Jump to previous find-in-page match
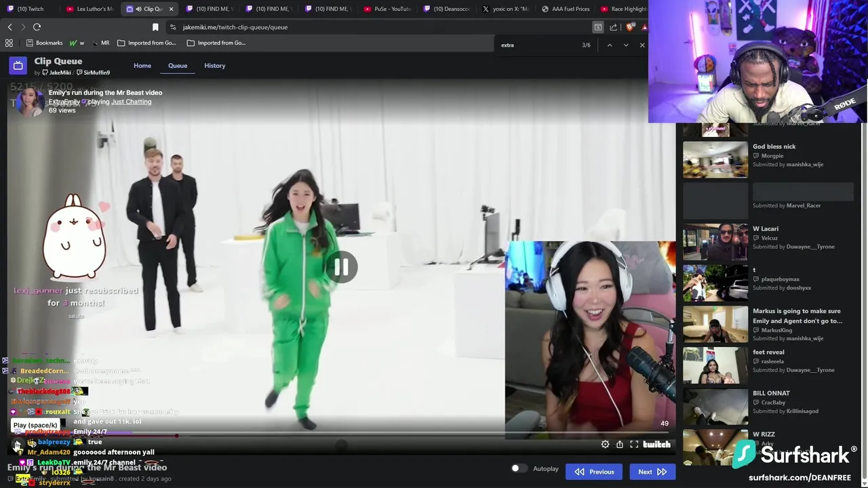 pos(609,45)
